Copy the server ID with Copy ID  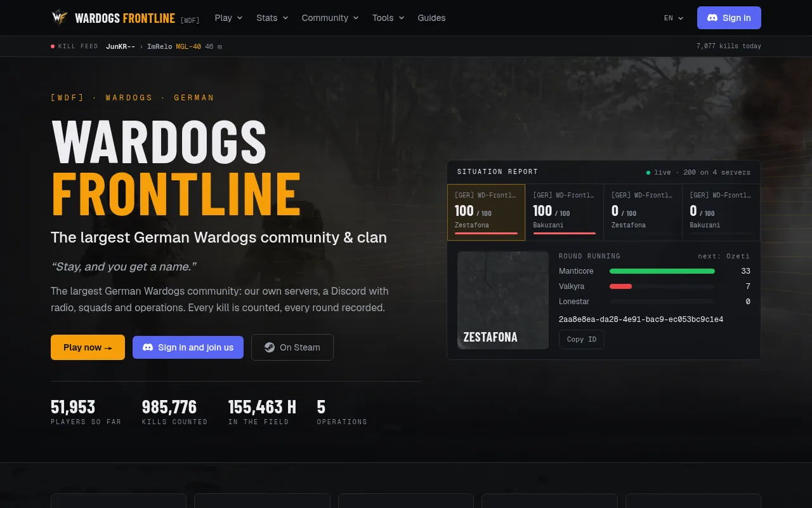click(x=582, y=339)
